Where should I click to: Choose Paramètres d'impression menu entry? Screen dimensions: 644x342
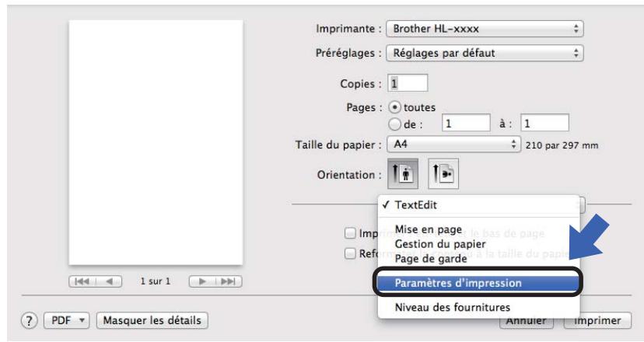[478, 283]
